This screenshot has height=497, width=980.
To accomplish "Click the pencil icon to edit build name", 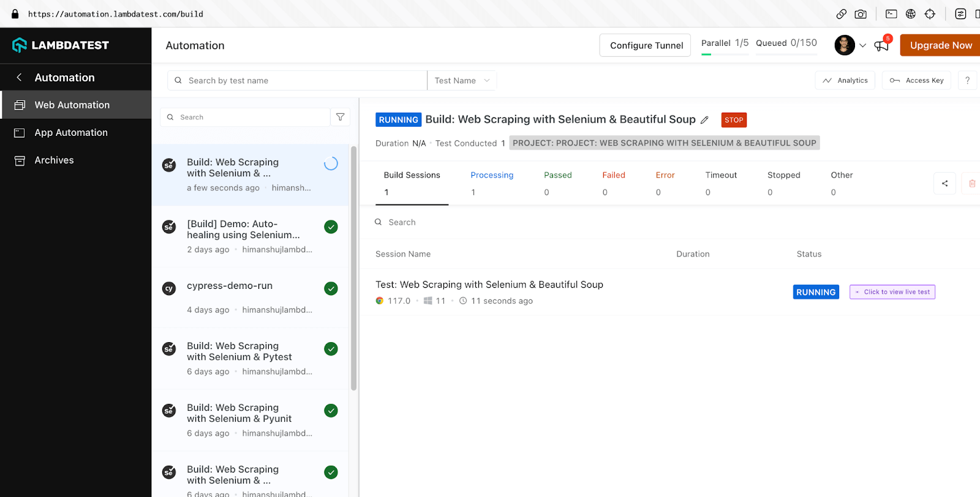I will click(x=704, y=120).
